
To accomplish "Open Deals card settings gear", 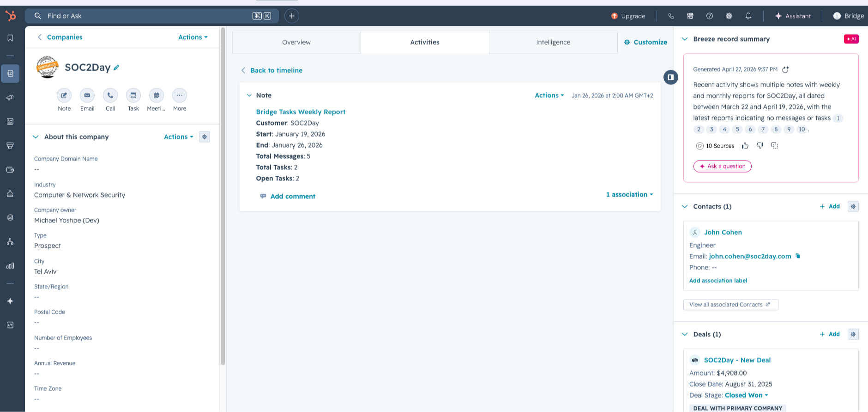I will [x=853, y=334].
